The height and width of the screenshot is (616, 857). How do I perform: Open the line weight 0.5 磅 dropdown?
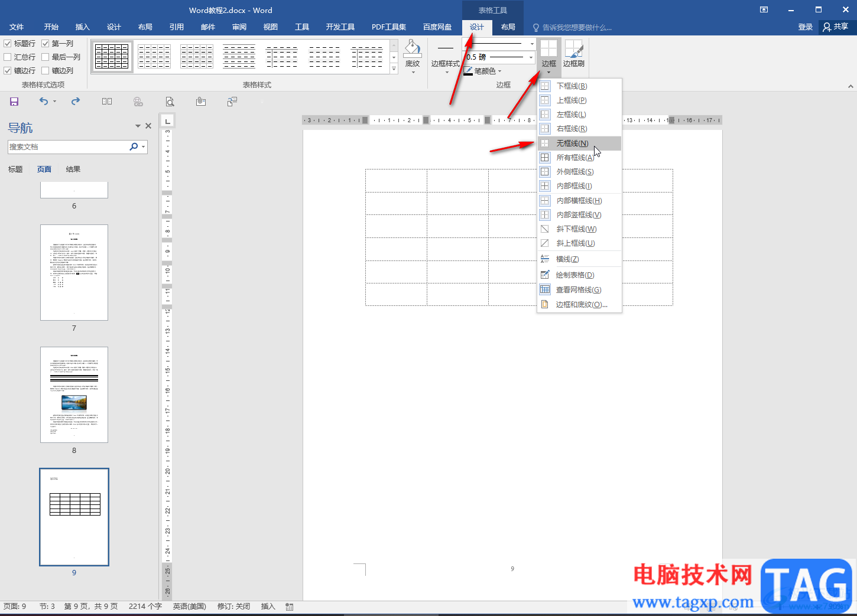[x=531, y=57]
